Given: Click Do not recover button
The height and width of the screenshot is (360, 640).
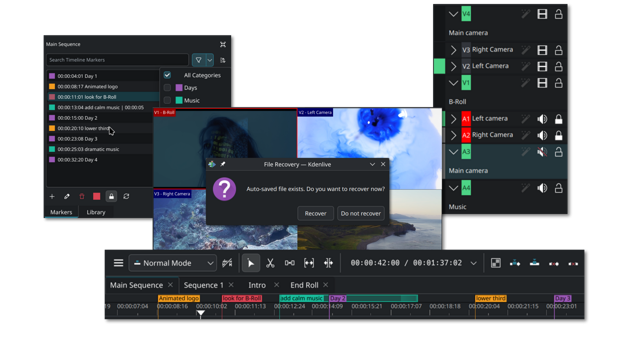Looking at the screenshot, I should coord(361,213).
